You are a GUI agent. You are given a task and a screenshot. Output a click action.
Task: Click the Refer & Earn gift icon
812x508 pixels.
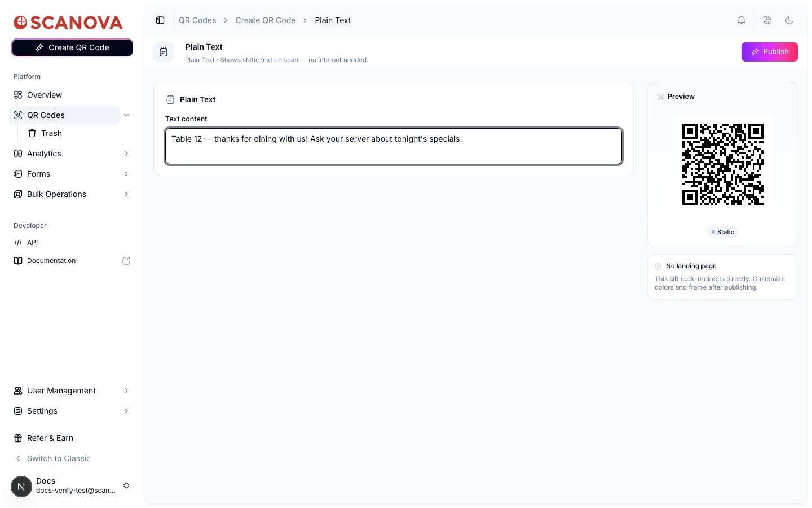pyautogui.click(x=18, y=438)
